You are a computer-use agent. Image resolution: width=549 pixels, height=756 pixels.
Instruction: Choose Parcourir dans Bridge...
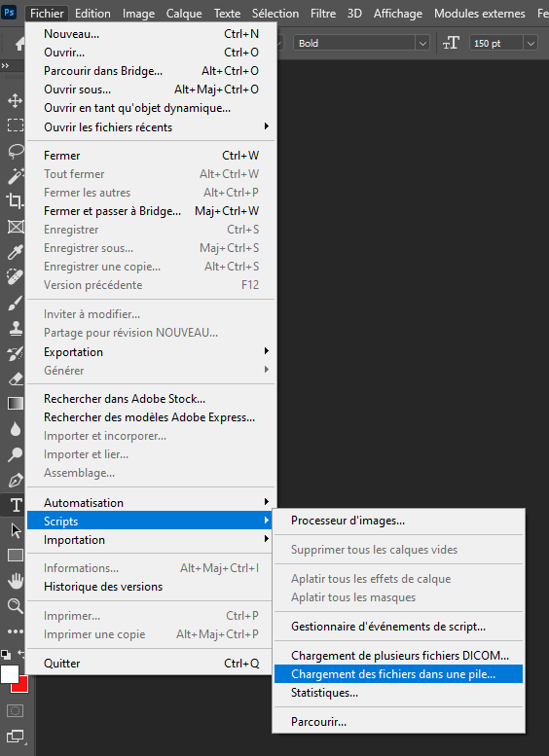151,71
